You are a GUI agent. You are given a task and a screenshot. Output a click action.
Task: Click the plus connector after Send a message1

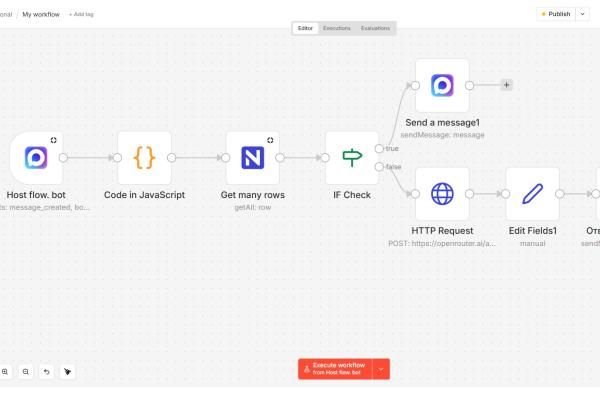[507, 85]
